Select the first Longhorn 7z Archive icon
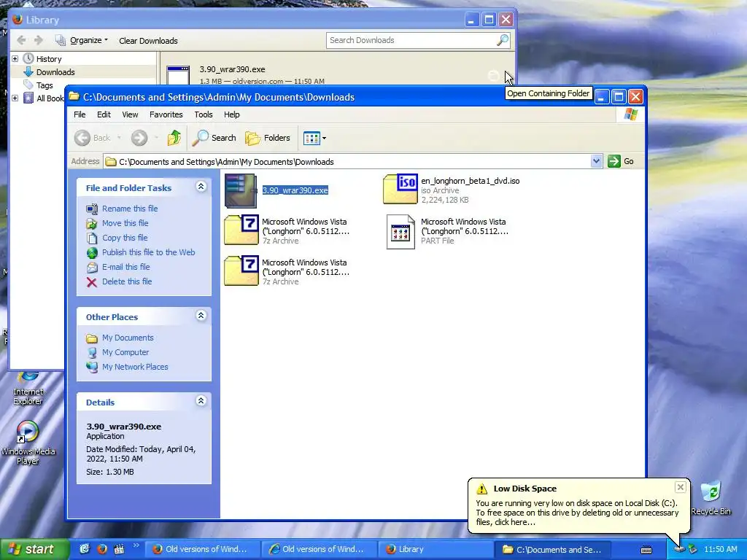This screenshot has width=747, height=560. [x=241, y=230]
